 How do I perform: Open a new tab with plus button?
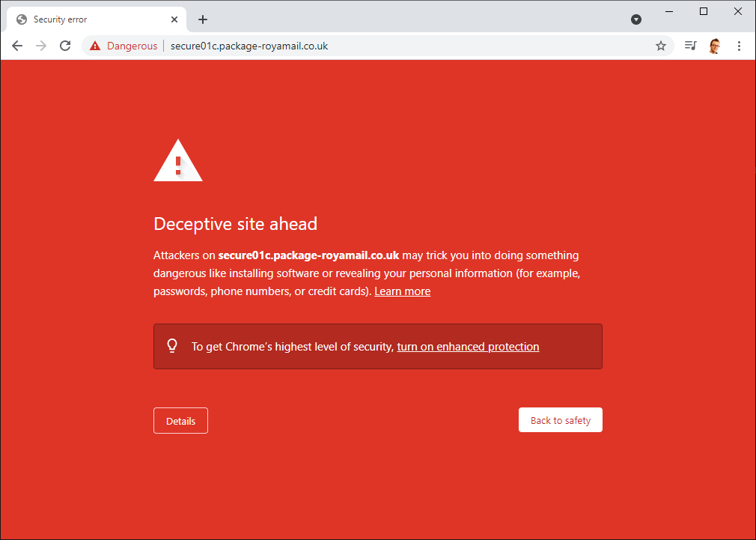(x=202, y=19)
